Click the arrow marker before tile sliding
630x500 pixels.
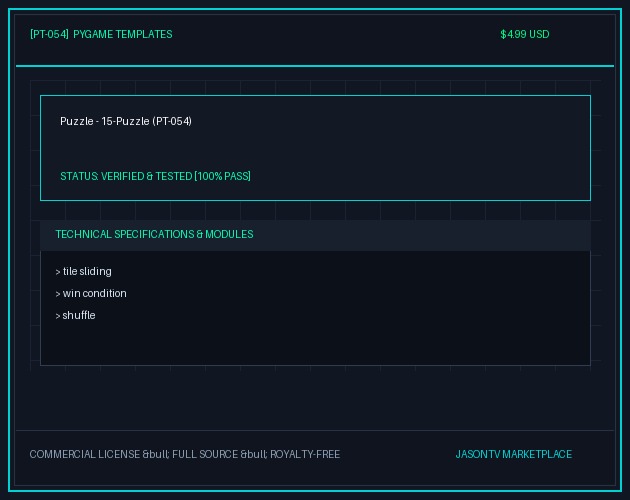pos(58,272)
